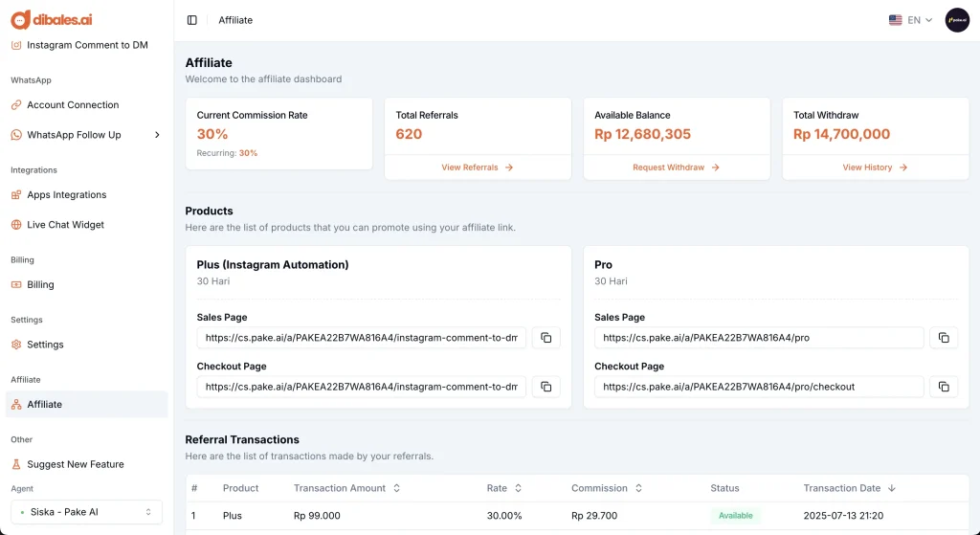Open Apps Integrations in sidebar
Viewport: 980px width, 535px height.
pyautogui.click(x=66, y=195)
